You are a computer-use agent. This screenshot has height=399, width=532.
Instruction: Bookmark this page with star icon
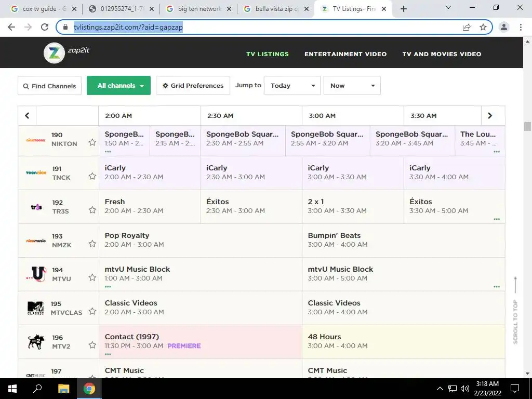pyautogui.click(x=483, y=27)
